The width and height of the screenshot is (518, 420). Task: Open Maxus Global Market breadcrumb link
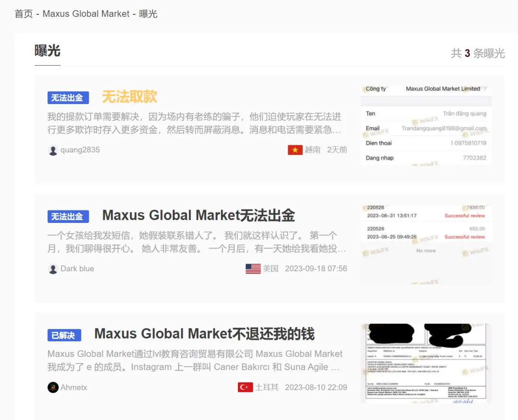[86, 14]
